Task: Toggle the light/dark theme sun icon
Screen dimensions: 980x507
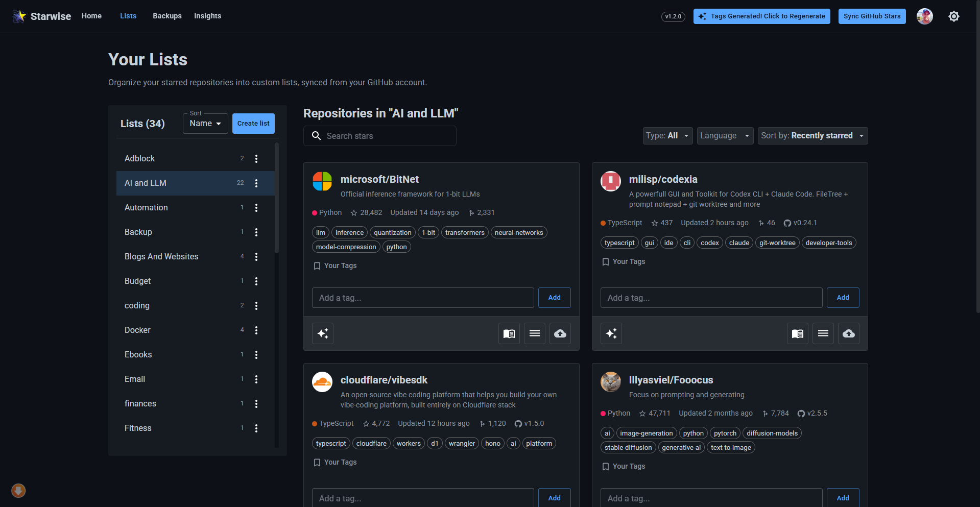Action: pyautogui.click(x=954, y=16)
